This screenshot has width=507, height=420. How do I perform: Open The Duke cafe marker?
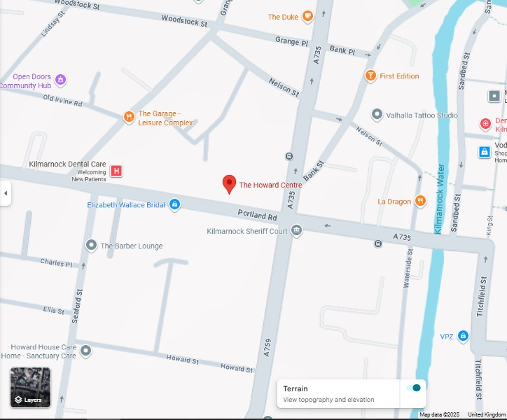click(x=307, y=17)
